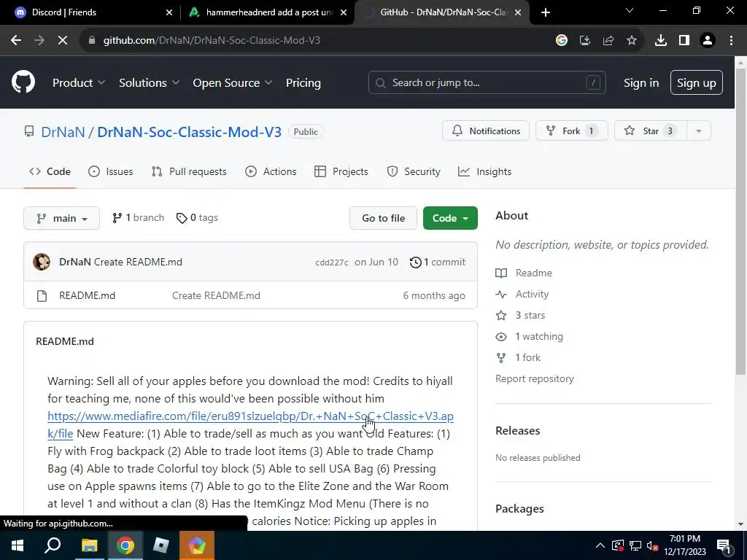Click the cdd227c commit hash
The image size is (747, 560).
[x=332, y=262]
